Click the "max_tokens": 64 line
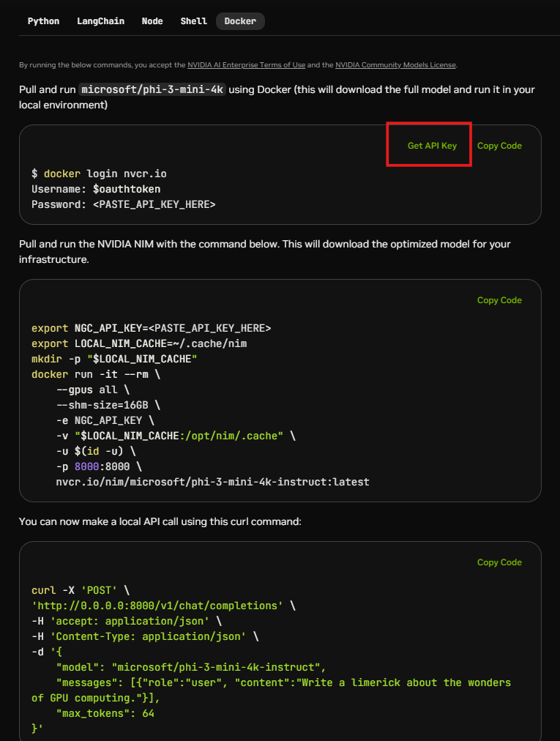560x741 pixels. pos(105,713)
